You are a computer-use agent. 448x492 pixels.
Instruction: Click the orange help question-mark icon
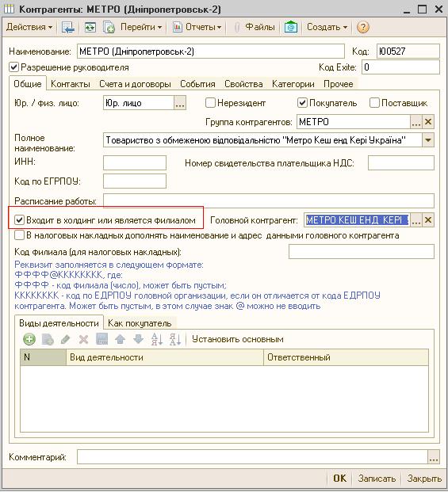(x=362, y=27)
